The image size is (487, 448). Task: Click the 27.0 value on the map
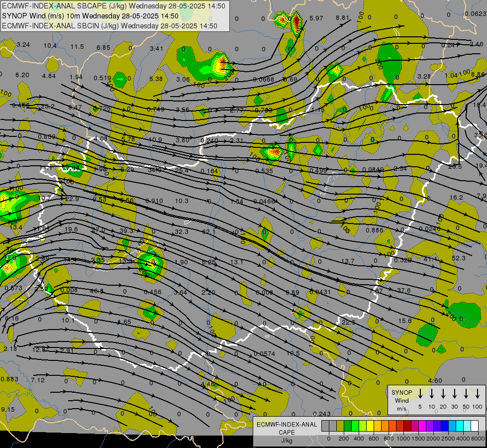(x=98, y=230)
